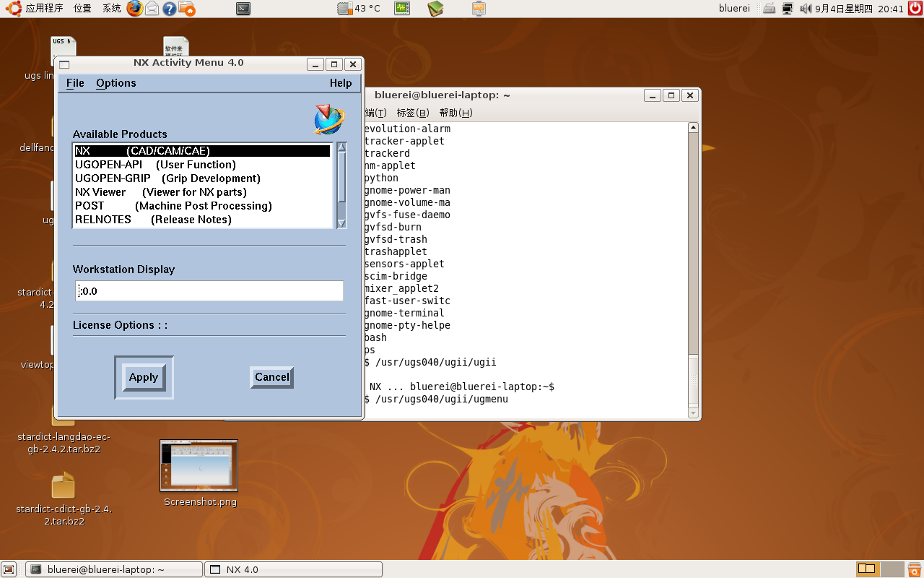Click the product list scroll down arrow
The width and height of the screenshot is (924, 578).
(x=342, y=223)
